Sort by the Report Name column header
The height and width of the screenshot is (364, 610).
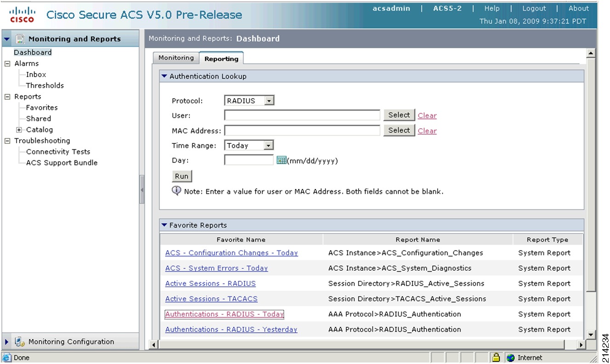click(x=418, y=239)
